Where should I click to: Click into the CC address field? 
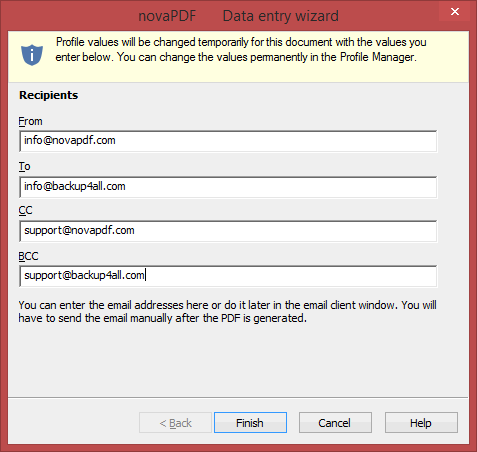[228, 231]
